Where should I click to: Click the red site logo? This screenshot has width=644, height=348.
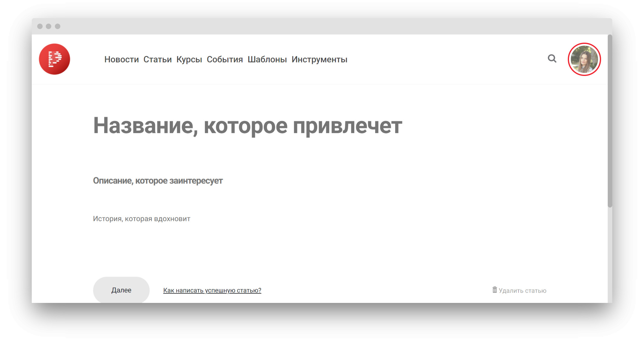[x=54, y=59]
